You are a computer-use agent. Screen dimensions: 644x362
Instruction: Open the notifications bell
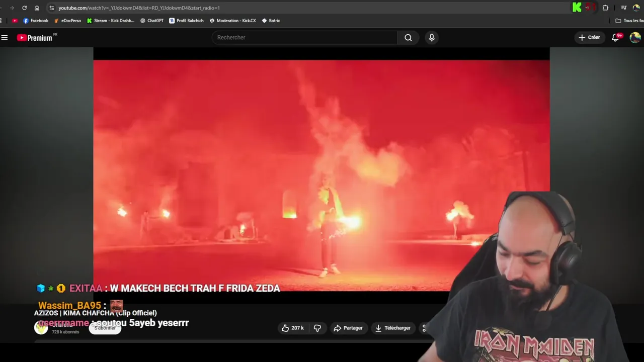coord(615,38)
